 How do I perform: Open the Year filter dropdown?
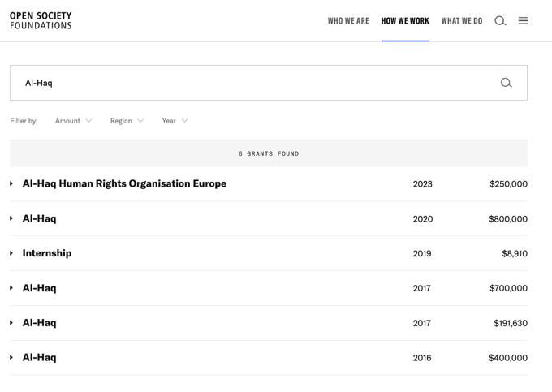[175, 121]
